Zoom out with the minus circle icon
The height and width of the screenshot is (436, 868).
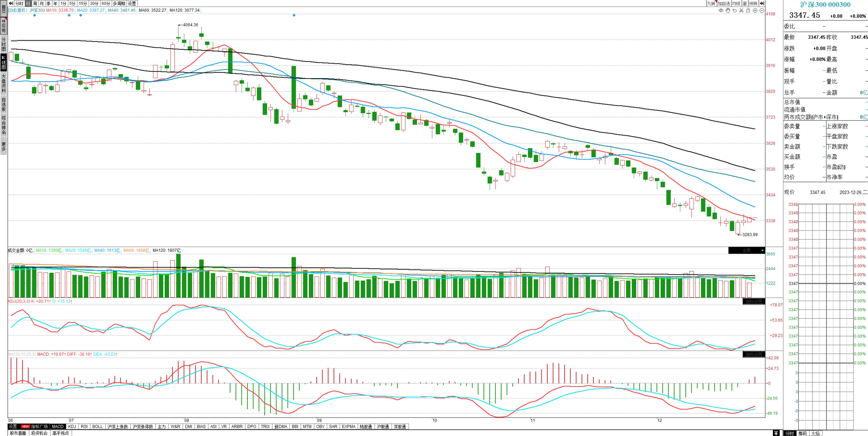[x=762, y=10]
